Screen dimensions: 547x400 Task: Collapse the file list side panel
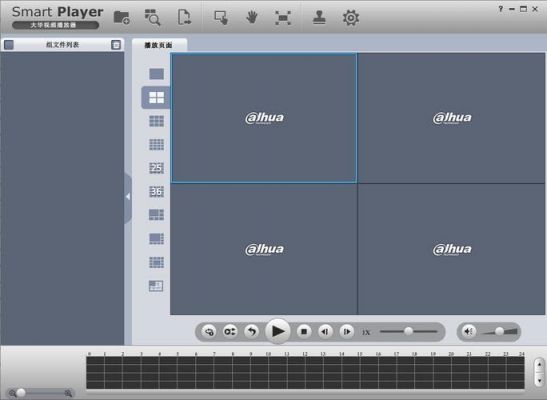(128, 197)
